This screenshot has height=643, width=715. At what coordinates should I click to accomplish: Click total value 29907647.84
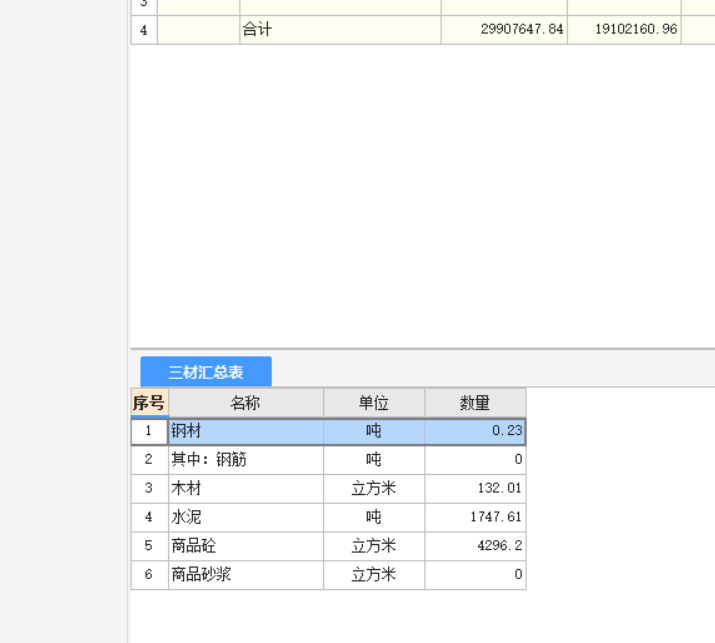[504, 30]
